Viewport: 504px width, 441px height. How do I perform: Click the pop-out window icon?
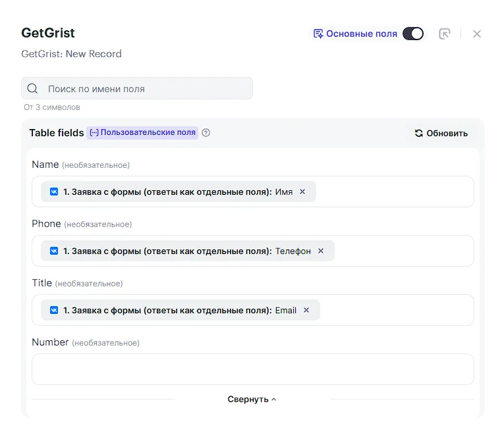click(445, 34)
